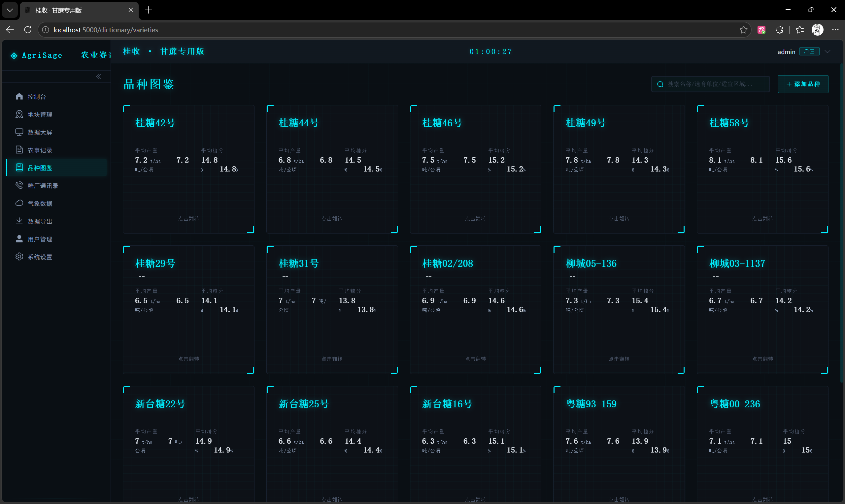Open 系统设置 gear icon
Screen dimensions: 845x504
coord(19,257)
